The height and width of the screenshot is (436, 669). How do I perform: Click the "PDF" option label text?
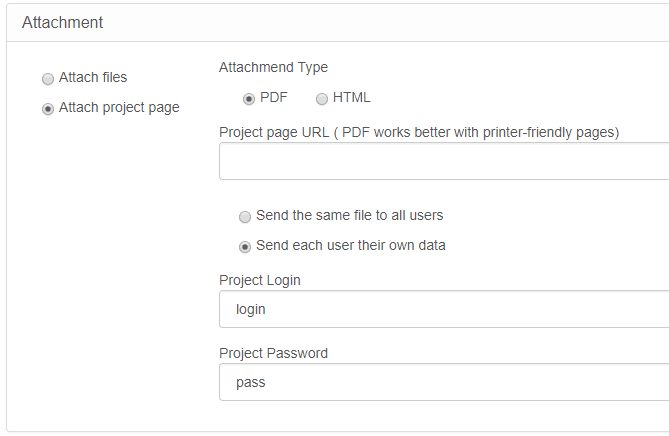273,97
